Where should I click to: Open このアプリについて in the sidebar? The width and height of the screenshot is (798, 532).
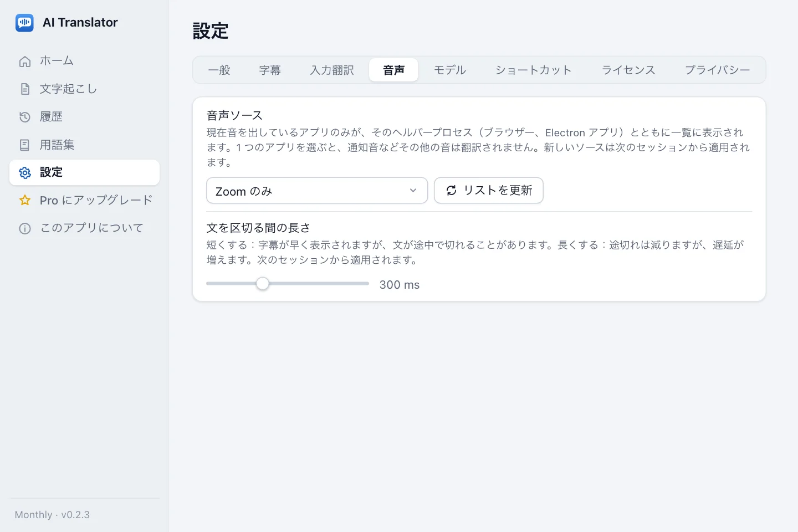point(84,228)
